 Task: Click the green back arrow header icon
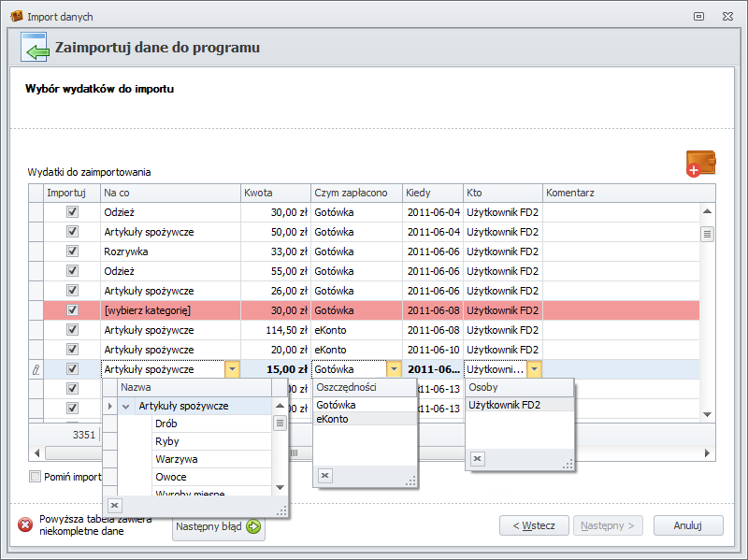[x=36, y=49]
